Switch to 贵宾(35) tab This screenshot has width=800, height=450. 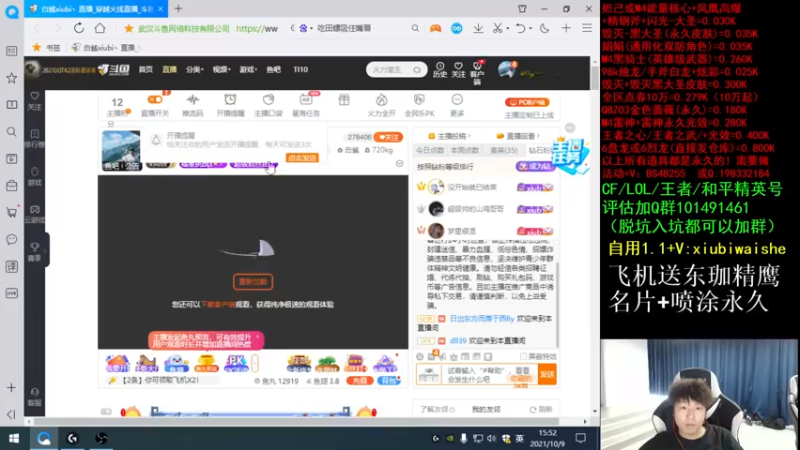[504, 151]
